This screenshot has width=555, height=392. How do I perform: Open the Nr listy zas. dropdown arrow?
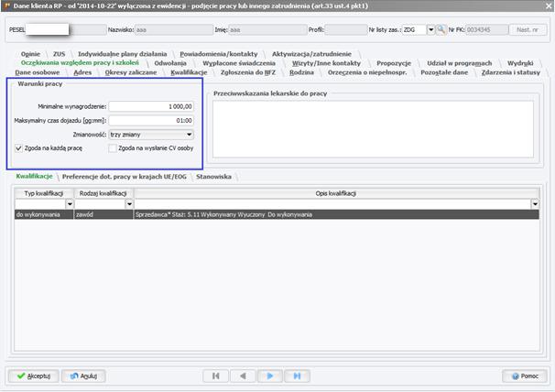point(430,29)
